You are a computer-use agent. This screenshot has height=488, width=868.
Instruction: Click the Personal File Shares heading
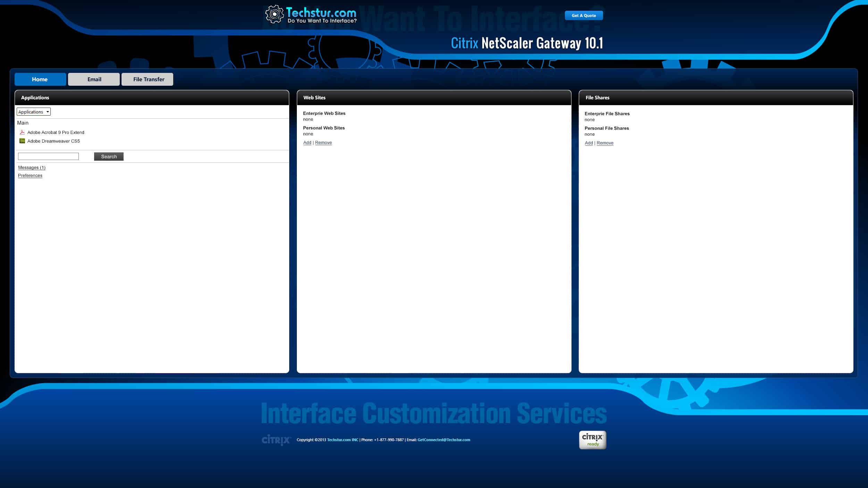pos(607,128)
